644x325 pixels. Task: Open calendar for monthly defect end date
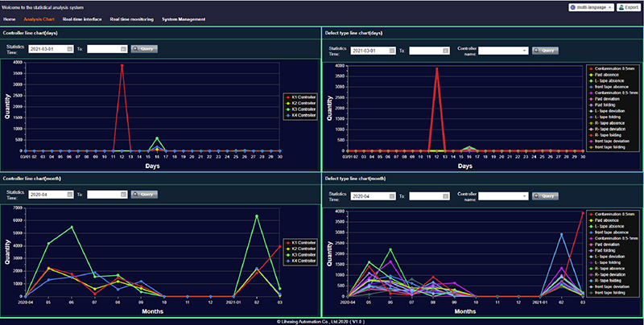(x=445, y=195)
